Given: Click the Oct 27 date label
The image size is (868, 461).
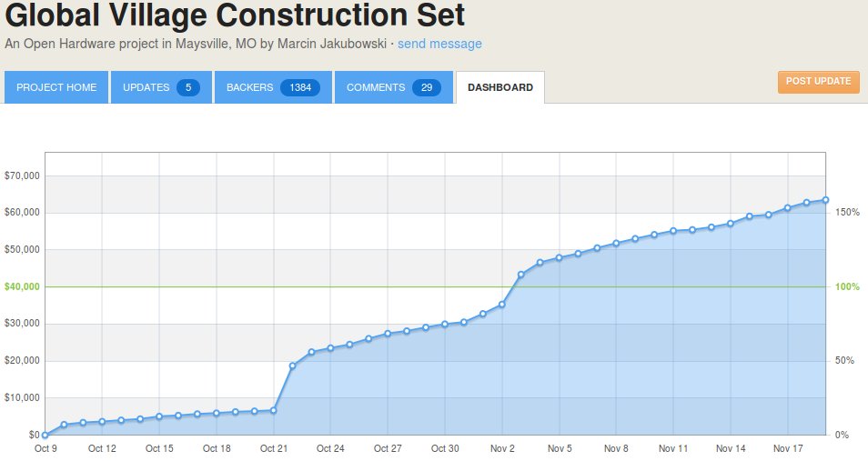Looking at the screenshot, I should click(x=388, y=448).
